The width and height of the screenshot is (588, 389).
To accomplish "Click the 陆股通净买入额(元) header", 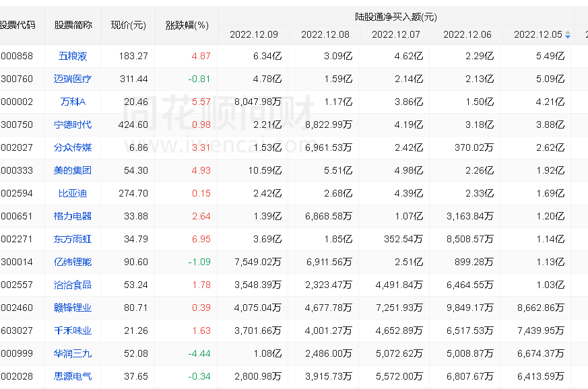I will tap(396, 17).
